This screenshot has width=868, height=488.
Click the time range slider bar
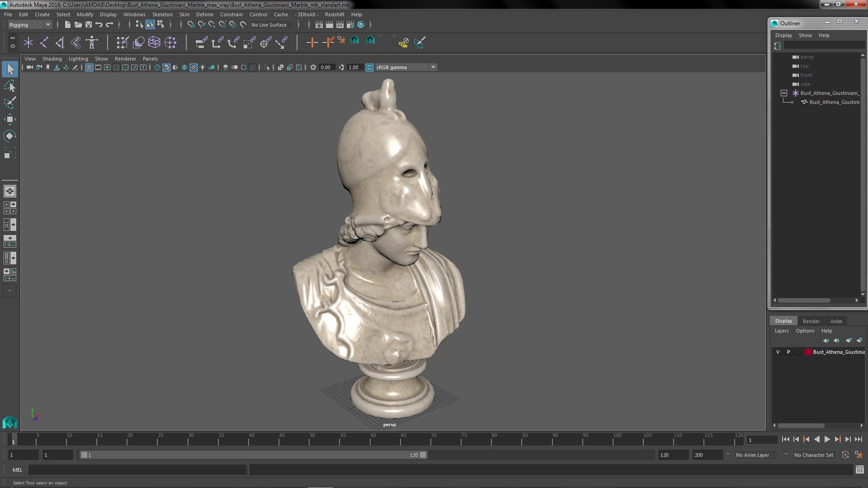254,455
